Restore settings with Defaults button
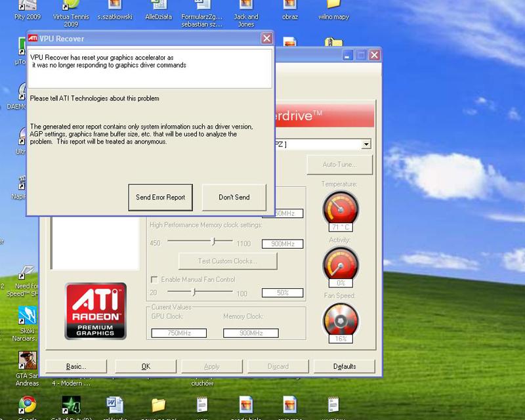 pyautogui.click(x=344, y=366)
